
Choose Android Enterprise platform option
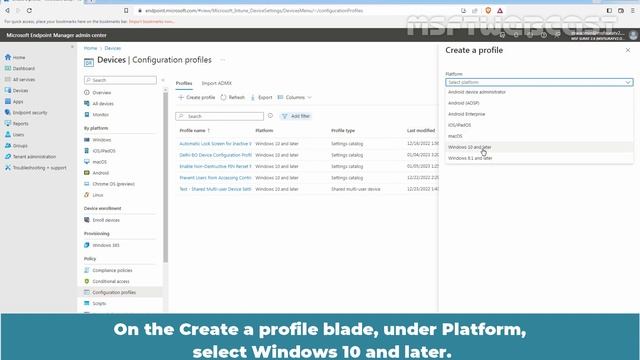click(x=539, y=114)
